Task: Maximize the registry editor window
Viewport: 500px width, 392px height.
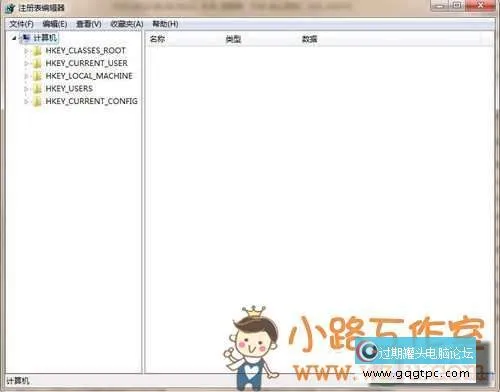Action: (x=456, y=5)
